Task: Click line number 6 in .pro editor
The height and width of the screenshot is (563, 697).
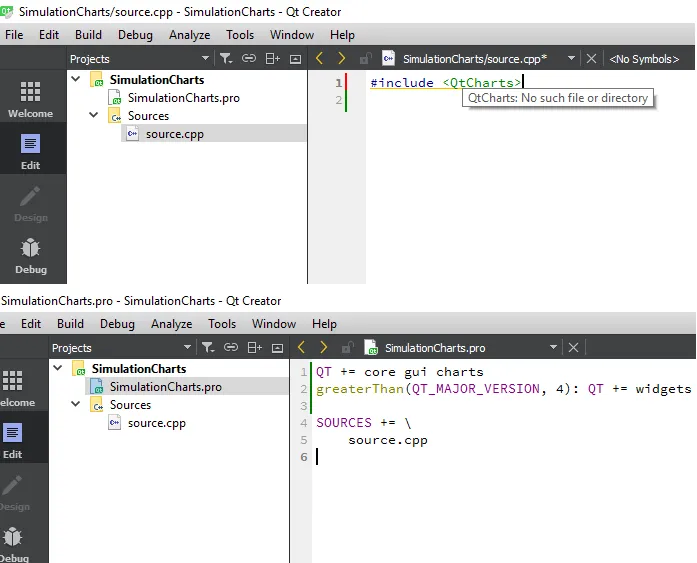Action: [x=304, y=457]
